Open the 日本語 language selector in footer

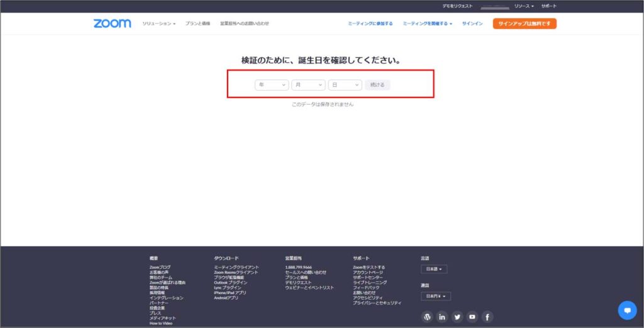click(x=434, y=269)
